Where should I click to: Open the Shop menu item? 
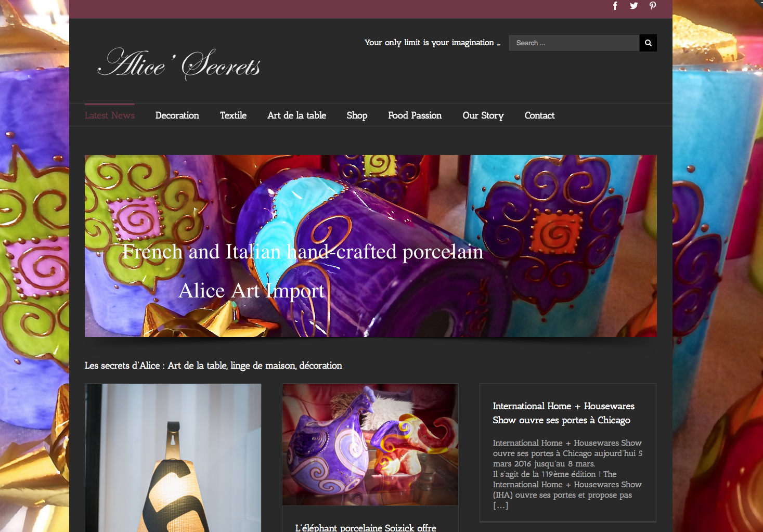(357, 115)
